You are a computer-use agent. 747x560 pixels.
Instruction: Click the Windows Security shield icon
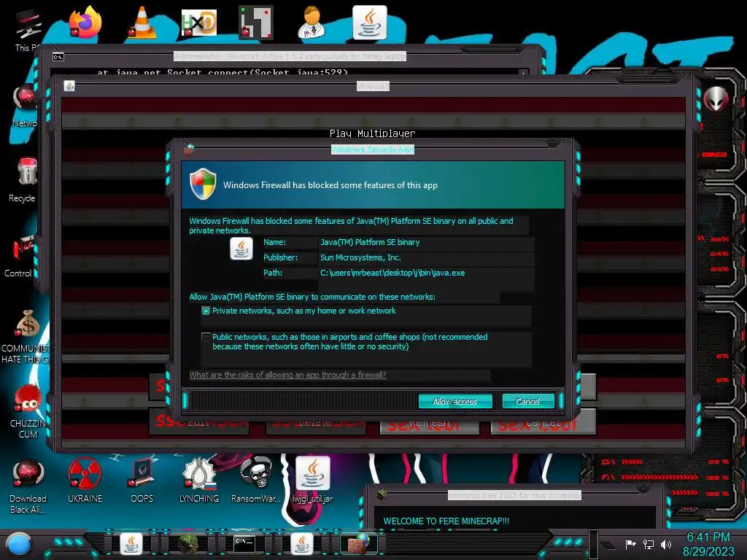point(203,183)
